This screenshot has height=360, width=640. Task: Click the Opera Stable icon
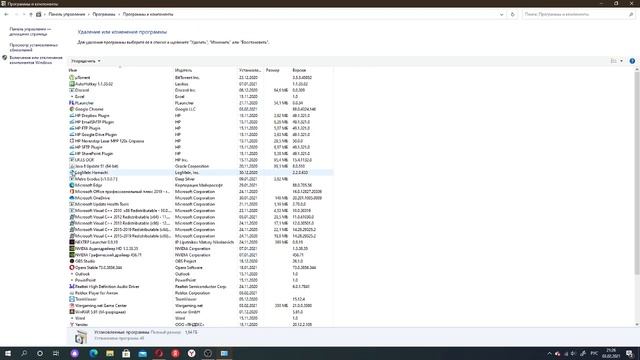coord(72,268)
